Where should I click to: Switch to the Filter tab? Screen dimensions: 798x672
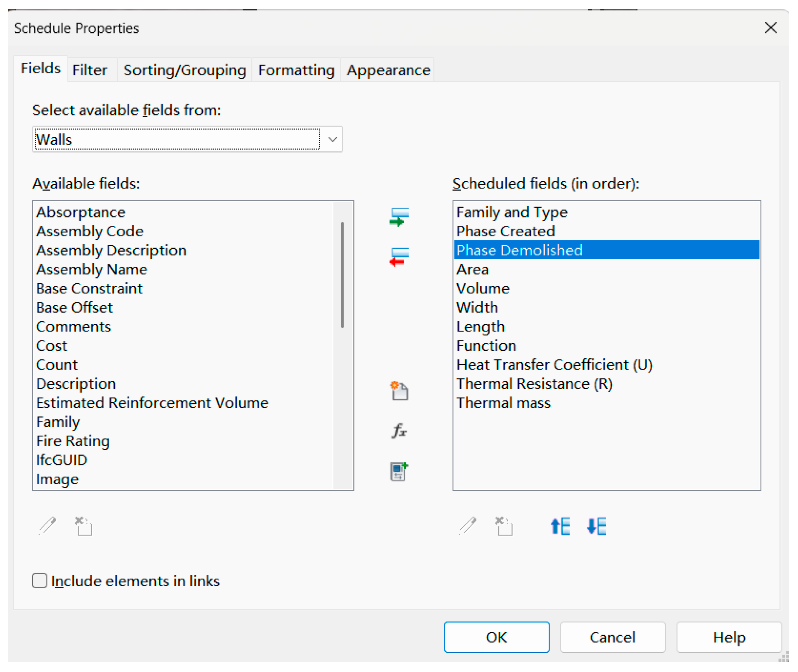pyautogui.click(x=90, y=70)
